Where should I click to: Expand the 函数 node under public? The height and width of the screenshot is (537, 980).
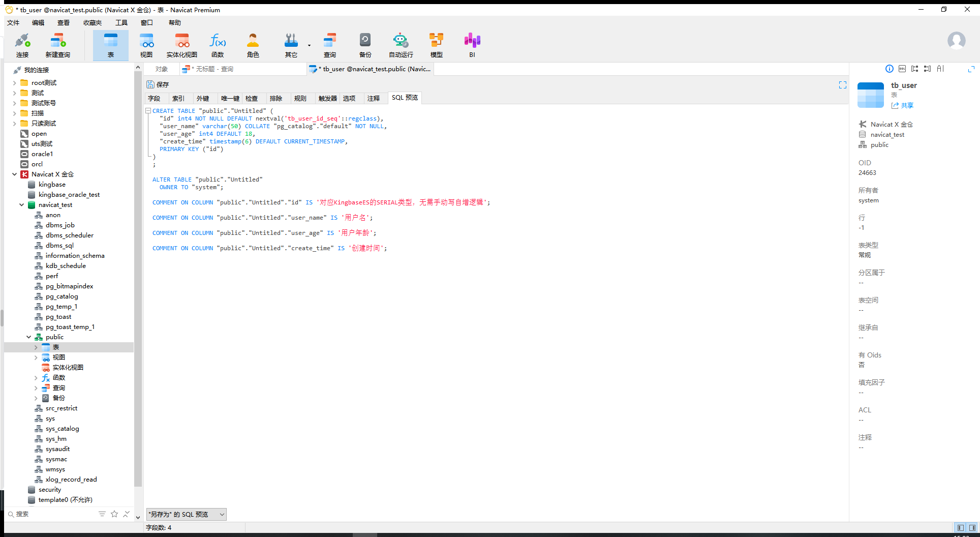(36, 378)
